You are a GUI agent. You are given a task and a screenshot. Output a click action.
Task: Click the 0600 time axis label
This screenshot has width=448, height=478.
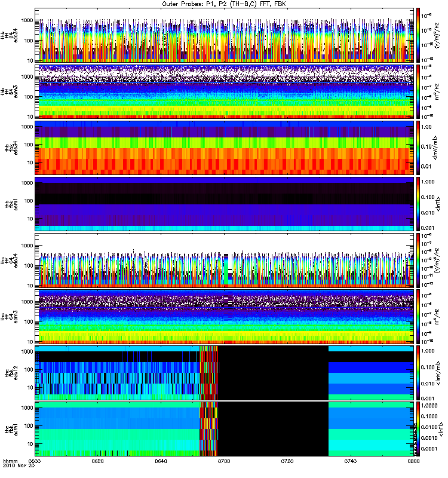click(35, 461)
